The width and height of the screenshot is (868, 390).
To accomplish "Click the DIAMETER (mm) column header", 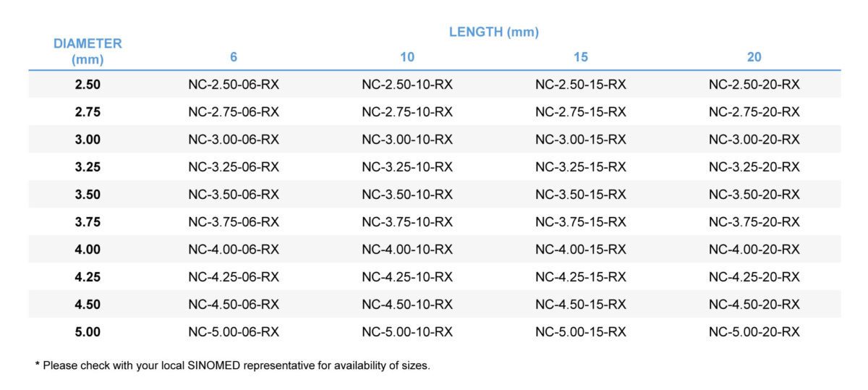I will [88, 51].
